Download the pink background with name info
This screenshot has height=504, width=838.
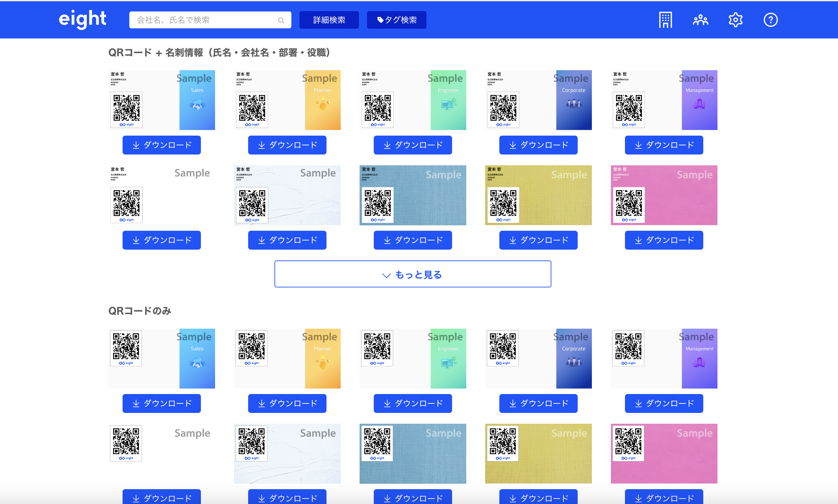pyautogui.click(x=664, y=240)
